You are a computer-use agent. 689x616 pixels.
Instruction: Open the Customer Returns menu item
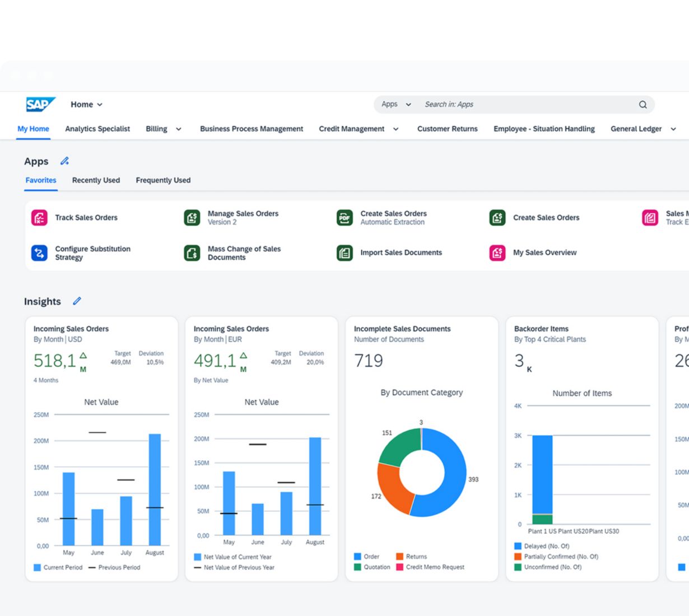click(447, 129)
